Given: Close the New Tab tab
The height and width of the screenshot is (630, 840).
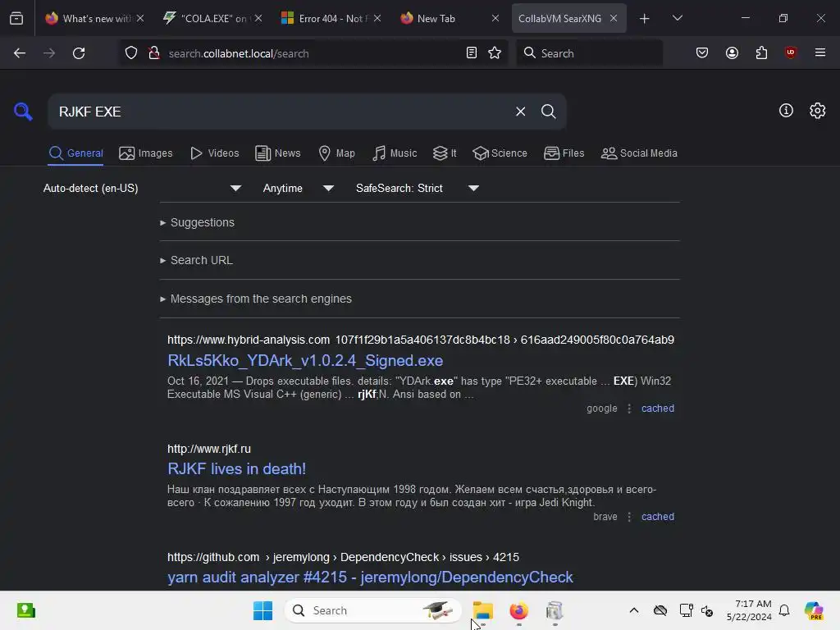Looking at the screenshot, I should pos(495,18).
